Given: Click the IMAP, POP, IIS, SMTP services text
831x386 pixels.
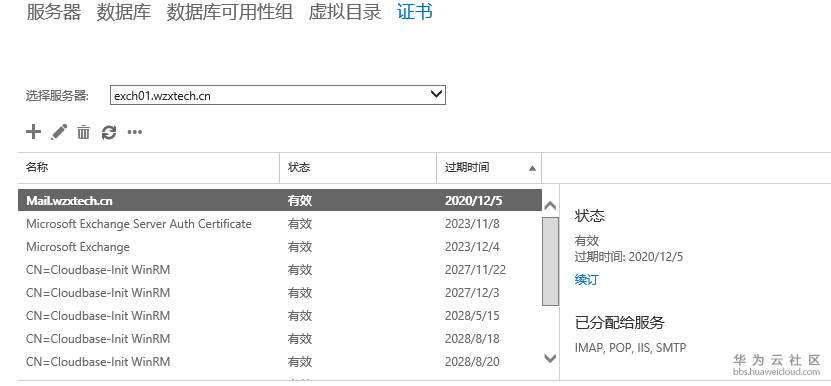Looking at the screenshot, I should [x=630, y=348].
